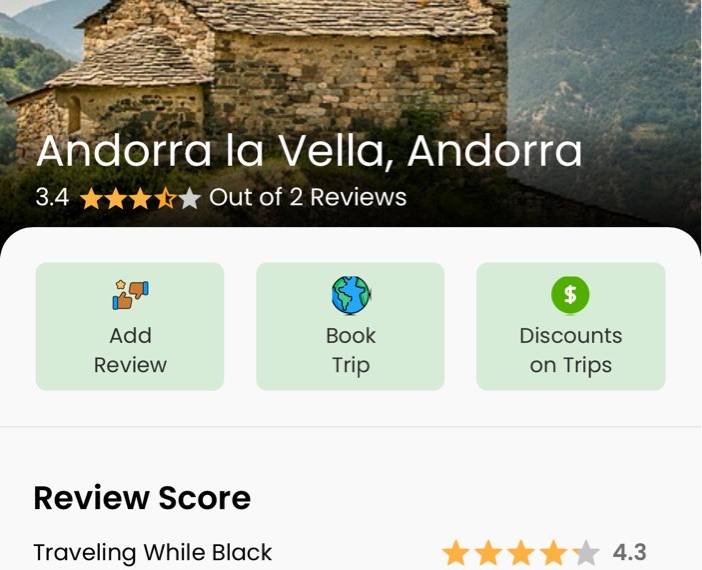This screenshot has width=702, height=570.
Task: Click first star of Traveling While Black rating
Action: coord(456,553)
